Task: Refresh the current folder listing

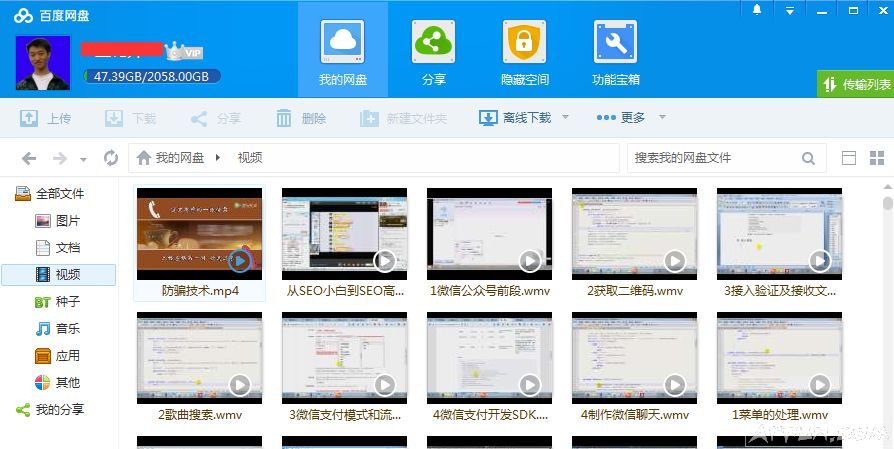Action: click(111, 158)
